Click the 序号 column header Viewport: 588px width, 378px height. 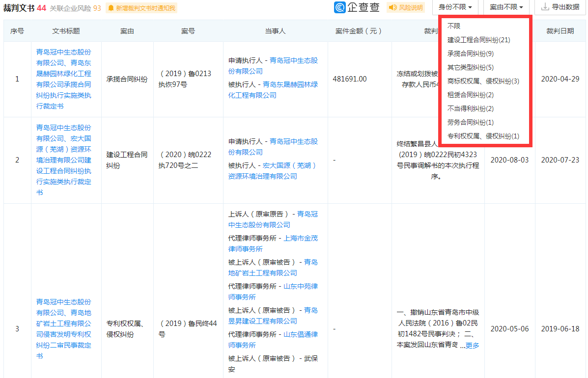[x=17, y=31]
